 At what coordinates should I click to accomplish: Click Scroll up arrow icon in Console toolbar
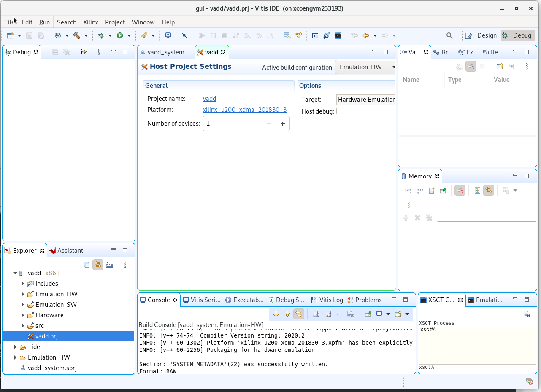tap(287, 314)
